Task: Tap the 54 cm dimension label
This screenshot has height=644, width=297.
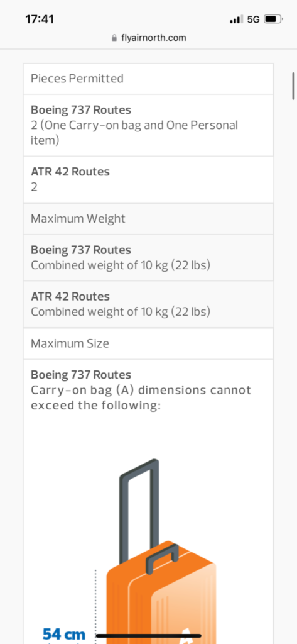Action: pyautogui.click(x=64, y=634)
